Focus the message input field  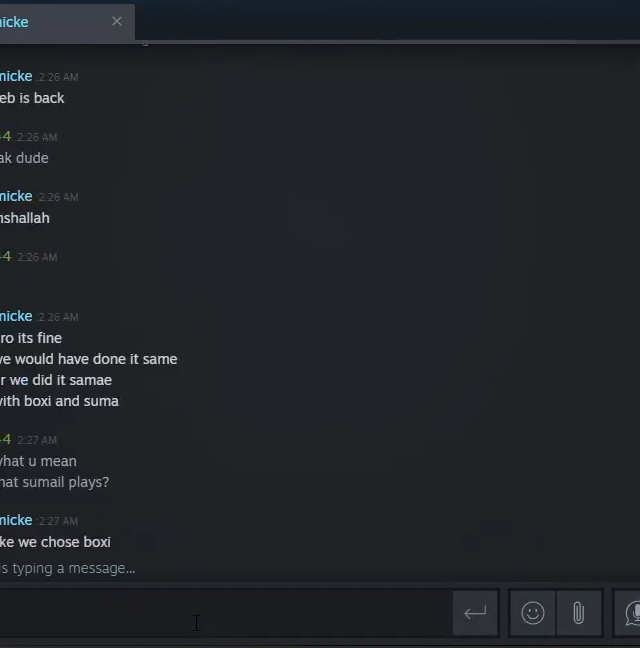(x=225, y=613)
